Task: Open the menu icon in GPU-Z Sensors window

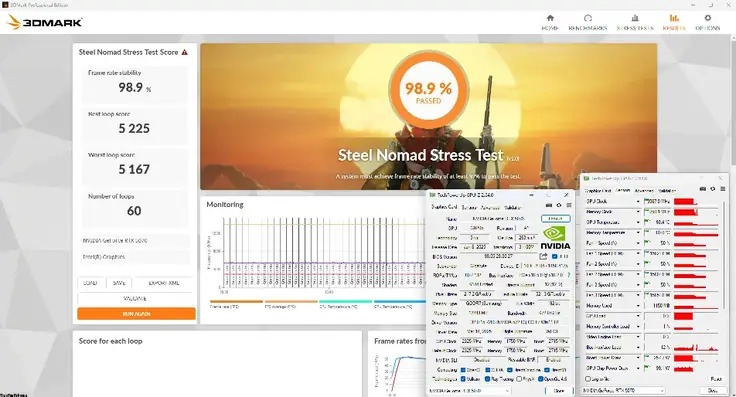Action: 722,189
